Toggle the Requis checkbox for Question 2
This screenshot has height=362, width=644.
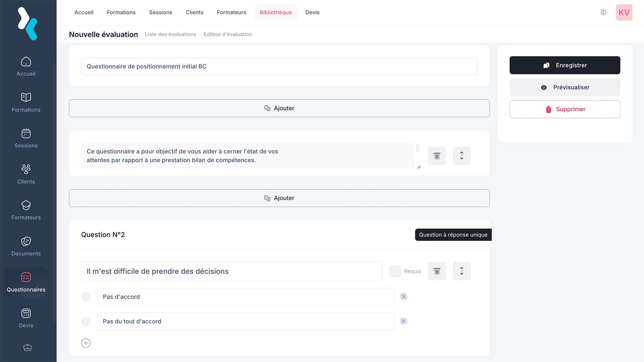(395, 271)
